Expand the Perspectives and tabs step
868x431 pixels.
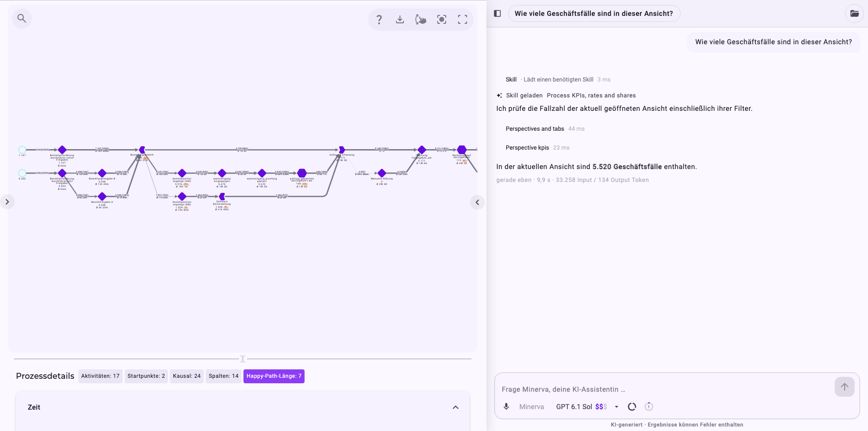pyautogui.click(x=545, y=129)
